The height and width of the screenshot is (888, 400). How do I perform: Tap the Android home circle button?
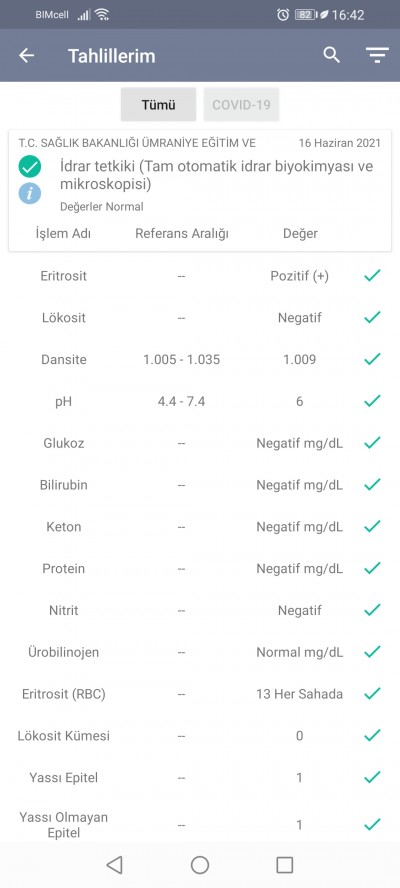tap(200, 865)
